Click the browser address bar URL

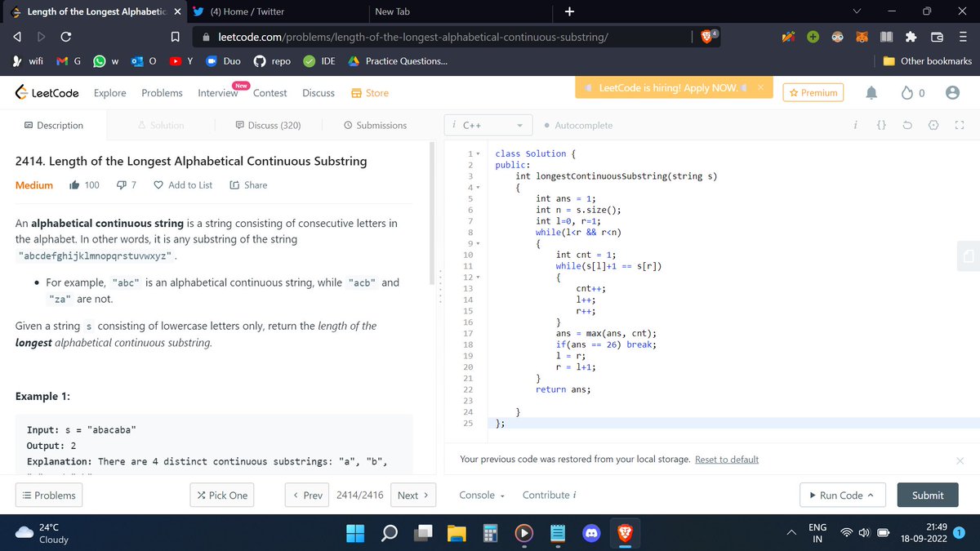tap(412, 37)
